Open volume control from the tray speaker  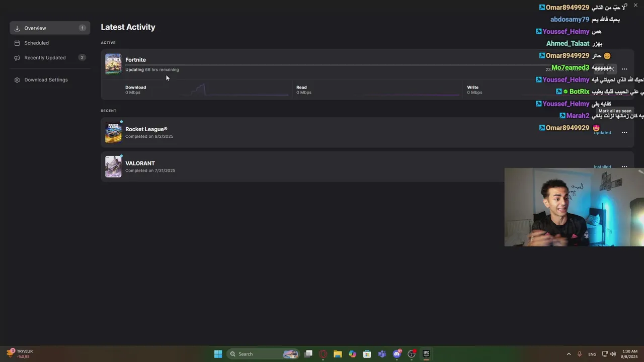click(613, 354)
